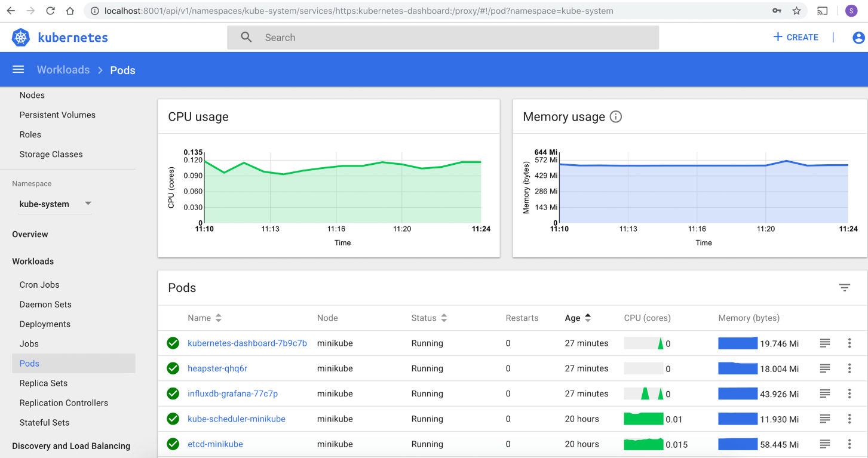Viewport: 868px width, 458px height.
Task: Click the Search input field
Action: (x=443, y=38)
